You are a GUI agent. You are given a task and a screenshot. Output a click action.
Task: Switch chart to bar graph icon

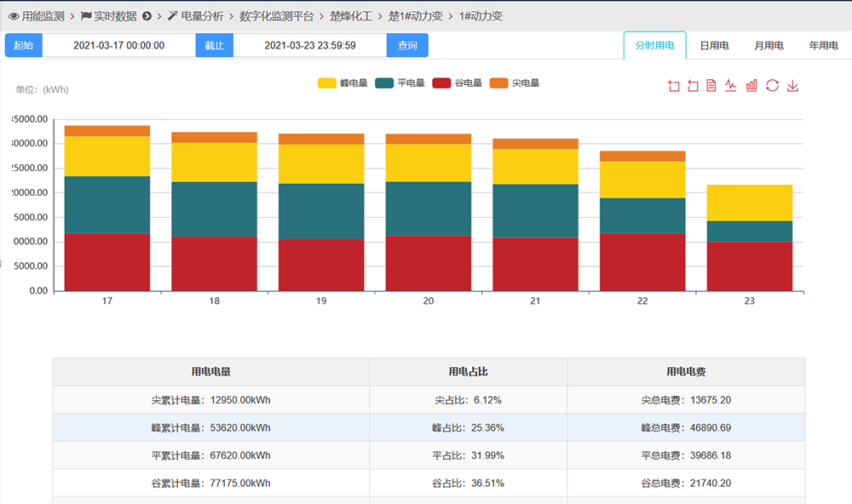751,86
